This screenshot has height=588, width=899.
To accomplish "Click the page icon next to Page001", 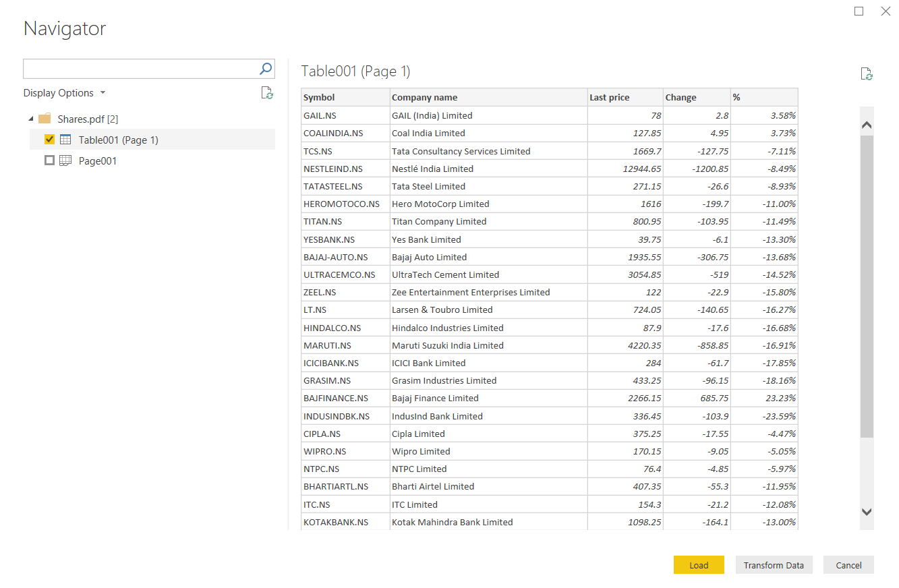I will pos(65,160).
